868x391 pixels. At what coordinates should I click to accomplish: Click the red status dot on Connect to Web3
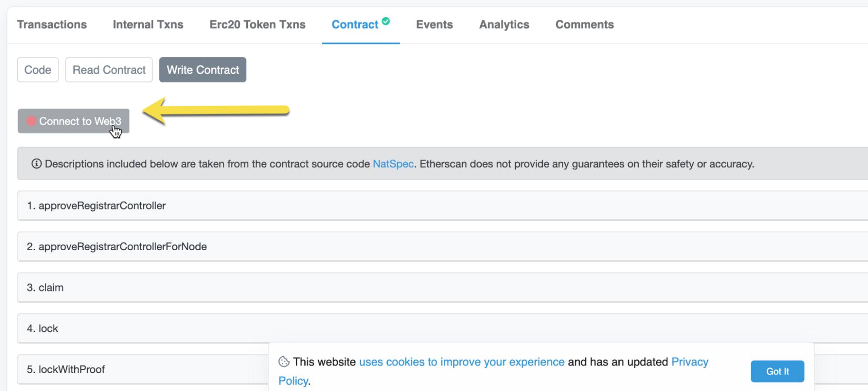(31, 121)
